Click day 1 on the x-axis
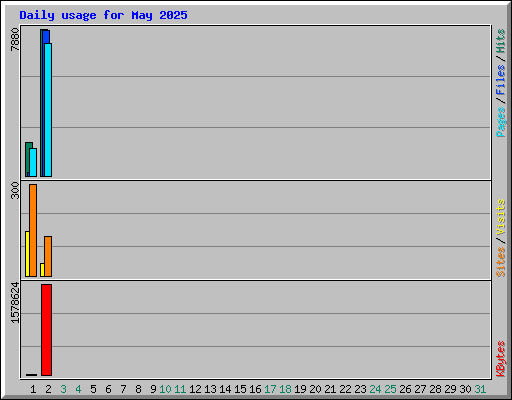Viewport: 512px width, 400px height. pyautogui.click(x=33, y=389)
